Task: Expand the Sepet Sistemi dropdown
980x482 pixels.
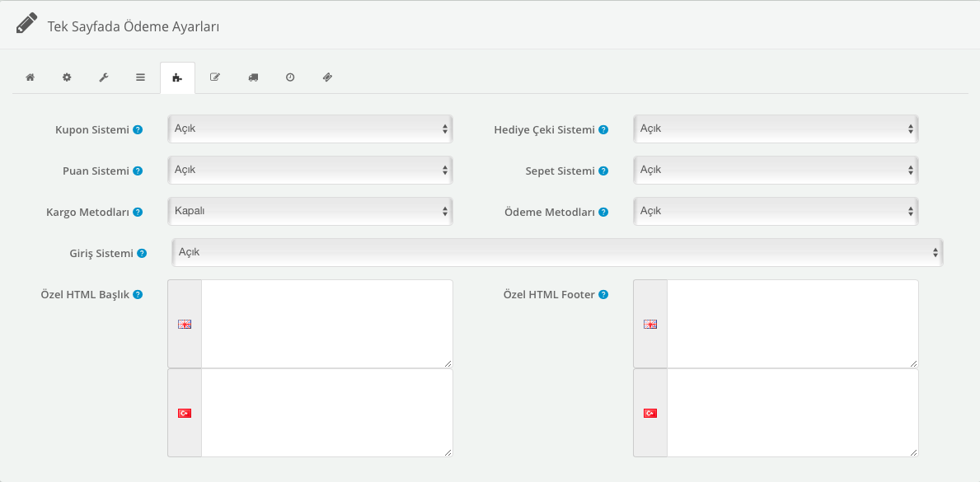Action: [776, 170]
